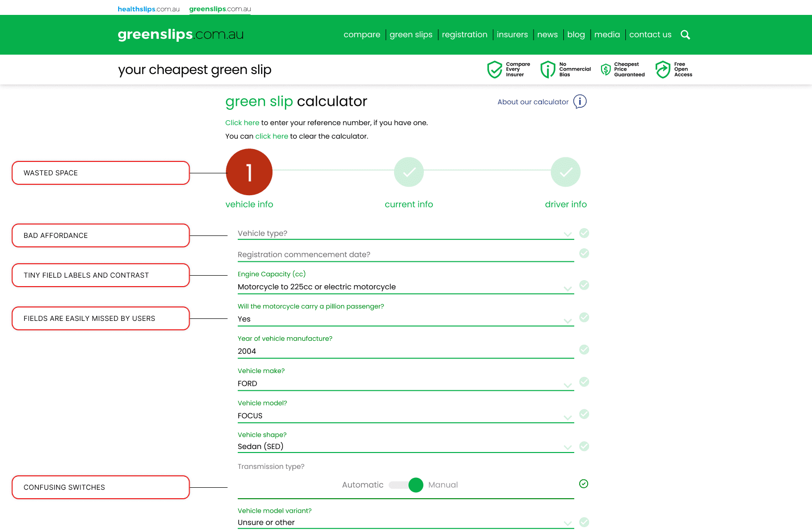
Task: Click the checkmark beside Vehicle model variant
Action: tap(584, 522)
